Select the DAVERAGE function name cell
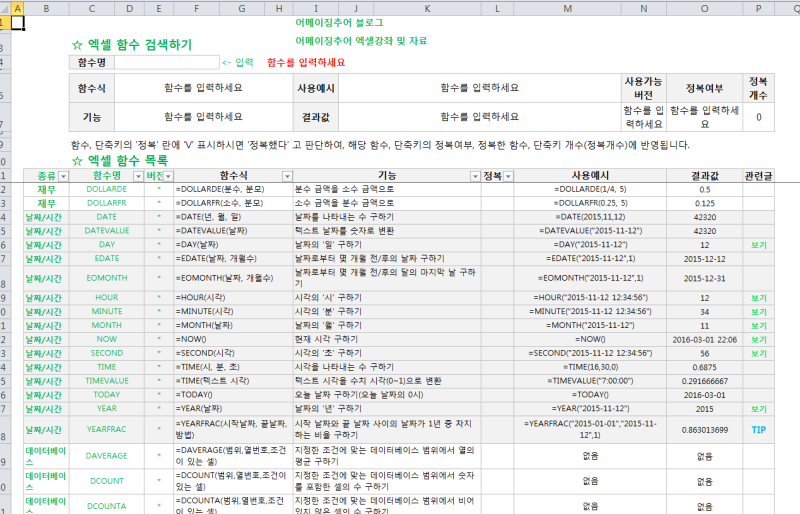Image resolution: width=800 pixels, height=514 pixels. click(106, 456)
